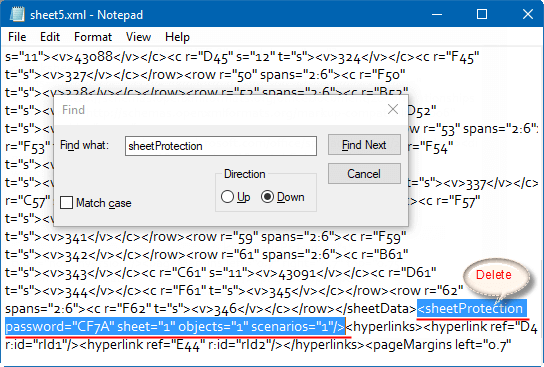This screenshot has width=544, height=367.
Task: Cancel the Find dialog
Action: (364, 173)
